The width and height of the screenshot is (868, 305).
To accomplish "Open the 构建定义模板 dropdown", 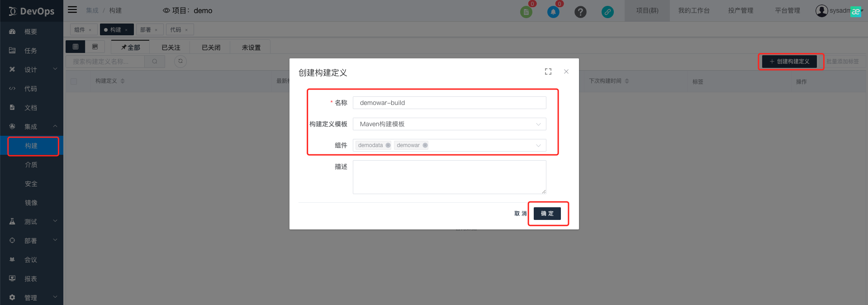I will (449, 124).
